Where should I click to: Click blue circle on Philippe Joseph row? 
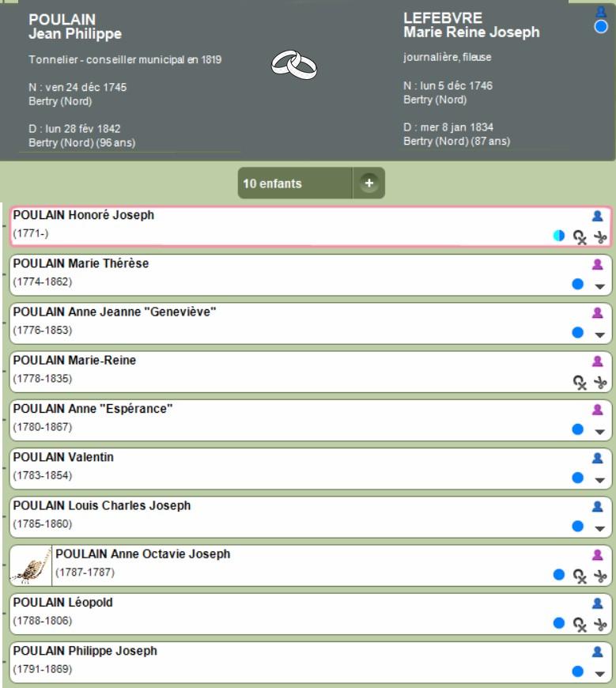[578, 671]
